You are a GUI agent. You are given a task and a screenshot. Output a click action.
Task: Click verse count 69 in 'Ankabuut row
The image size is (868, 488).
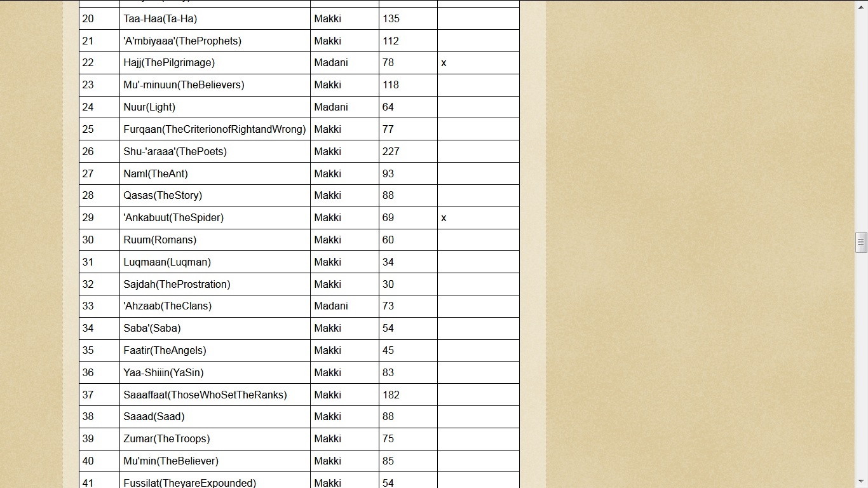388,218
